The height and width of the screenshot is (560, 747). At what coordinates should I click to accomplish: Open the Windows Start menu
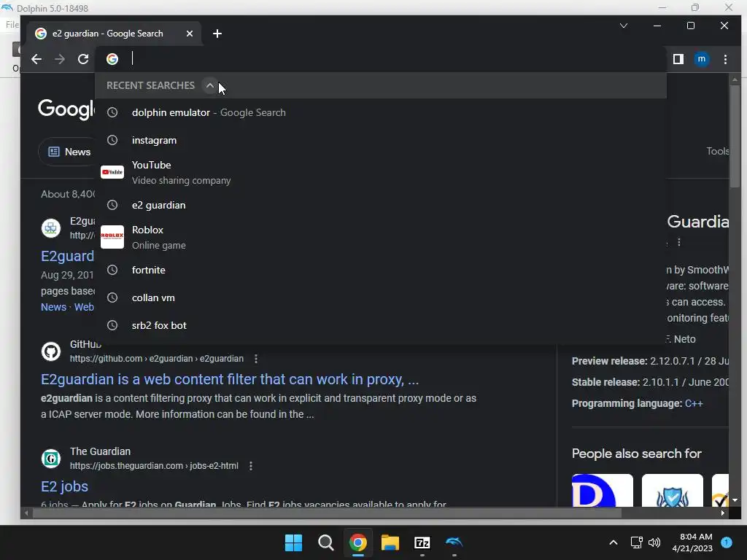click(x=293, y=542)
